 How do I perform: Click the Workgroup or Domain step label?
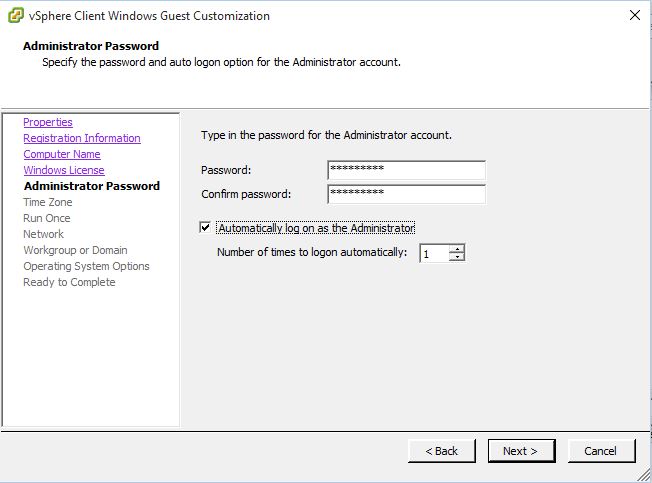click(x=75, y=250)
